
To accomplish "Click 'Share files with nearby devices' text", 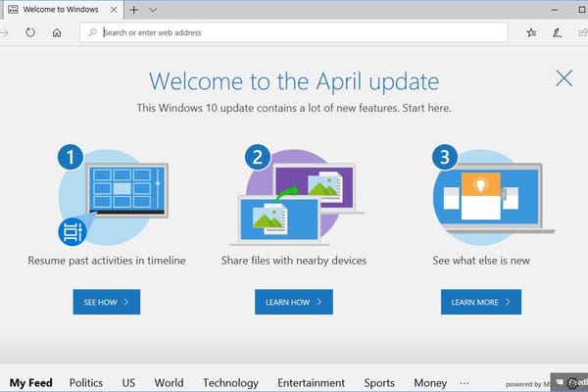I will [x=294, y=261].
